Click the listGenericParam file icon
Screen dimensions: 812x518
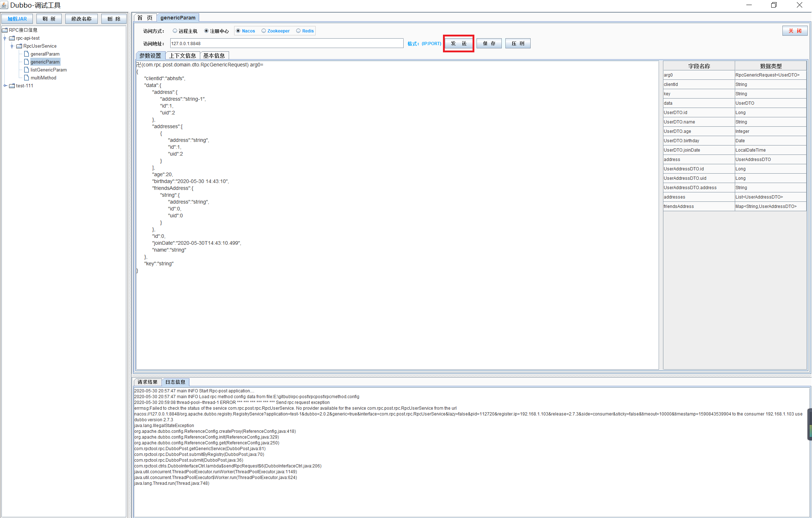point(26,70)
